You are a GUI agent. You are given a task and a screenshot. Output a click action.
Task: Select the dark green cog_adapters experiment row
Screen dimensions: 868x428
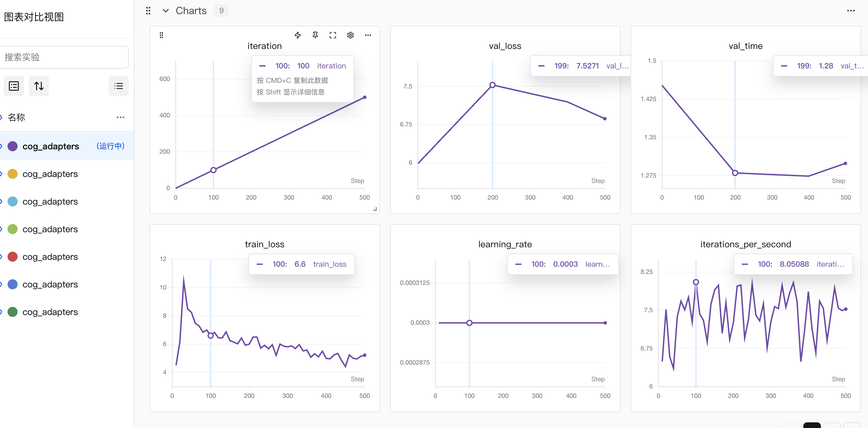tap(50, 312)
